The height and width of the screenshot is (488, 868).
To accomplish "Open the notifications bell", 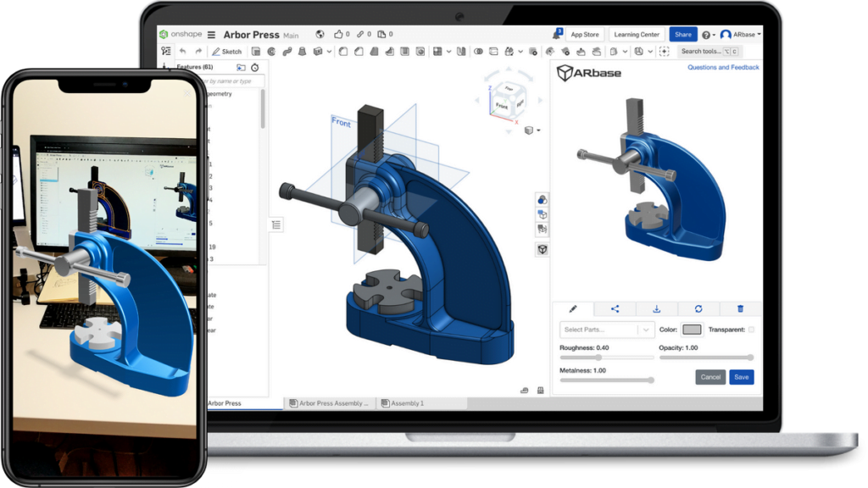I will tap(556, 35).
